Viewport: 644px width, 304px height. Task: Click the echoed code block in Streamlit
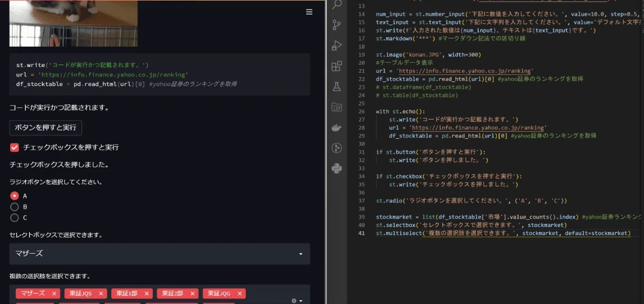pyautogui.click(x=159, y=75)
